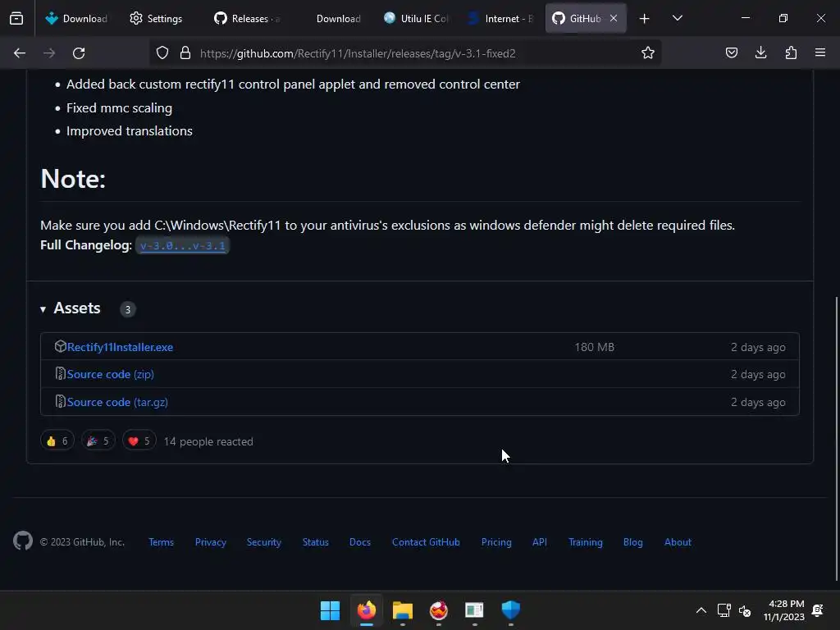The width and height of the screenshot is (840, 630).
Task: Open the About footer link
Action: point(678,542)
